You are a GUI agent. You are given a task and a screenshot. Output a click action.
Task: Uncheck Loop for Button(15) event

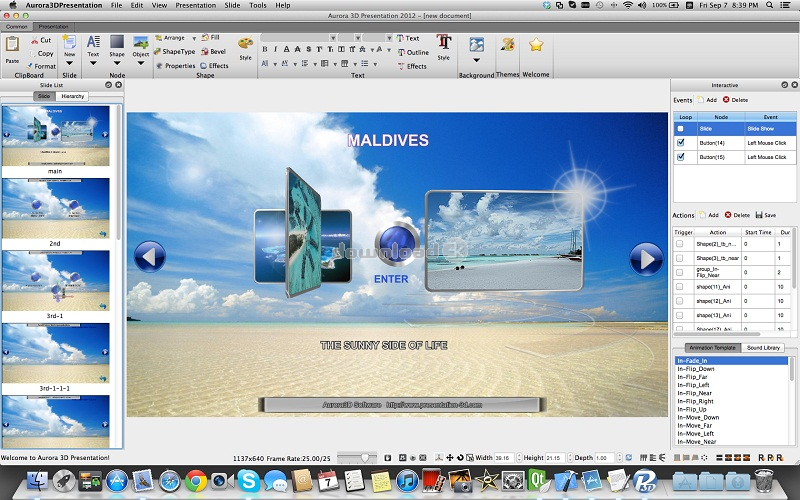(680, 157)
